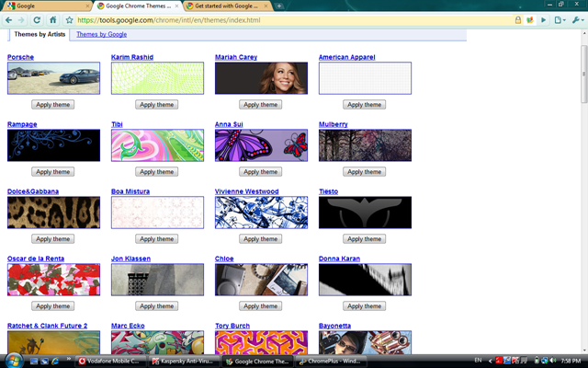Open the American Apparel theme link
Image resolution: width=588 pixels, height=368 pixels.
(x=347, y=57)
